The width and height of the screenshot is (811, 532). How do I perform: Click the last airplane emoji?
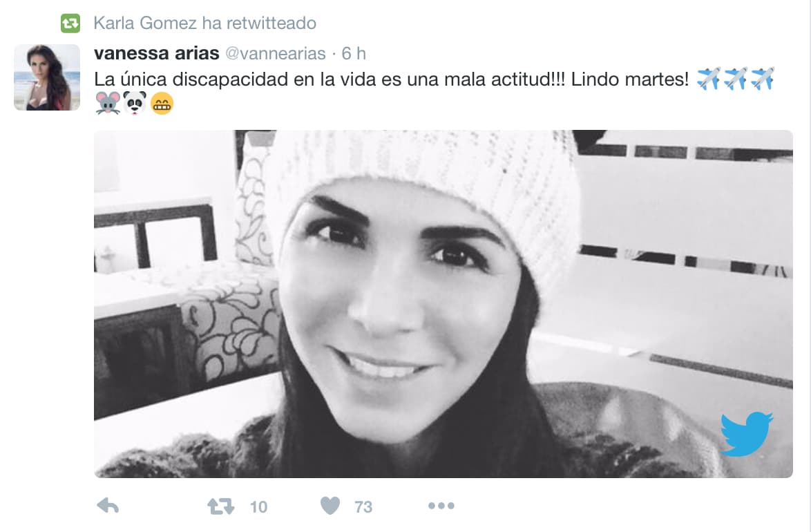[x=763, y=79]
